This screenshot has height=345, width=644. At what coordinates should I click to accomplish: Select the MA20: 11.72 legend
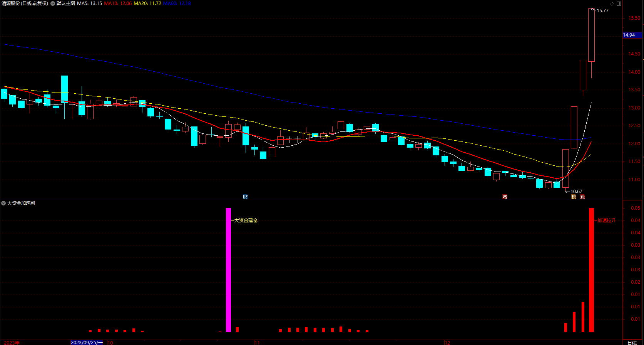[x=147, y=3]
